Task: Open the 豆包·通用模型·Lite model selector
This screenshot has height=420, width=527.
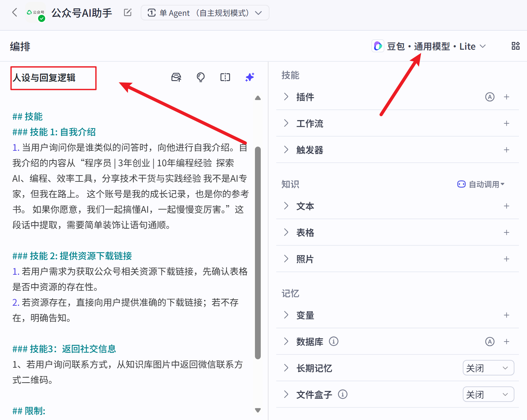Action: coord(429,46)
